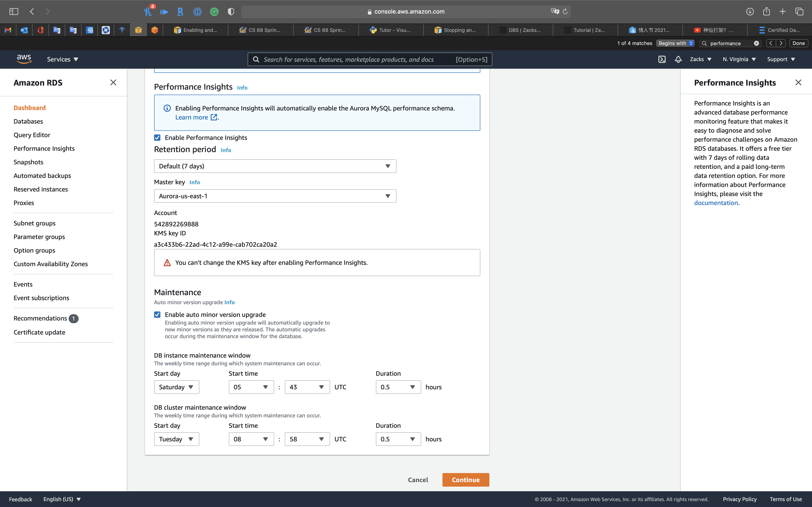Open the documentation link in help panel
The width and height of the screenshot is (812, 507).
[x=716, y=203]
